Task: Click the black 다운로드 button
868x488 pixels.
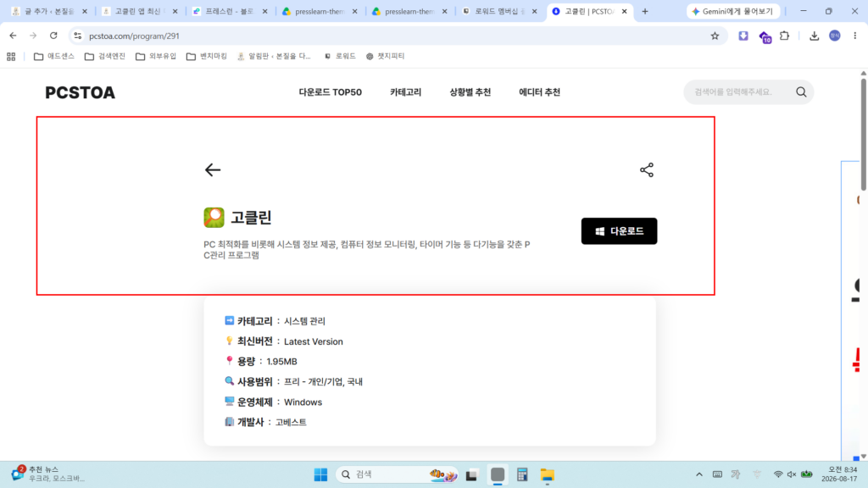Action: point(619,230)
